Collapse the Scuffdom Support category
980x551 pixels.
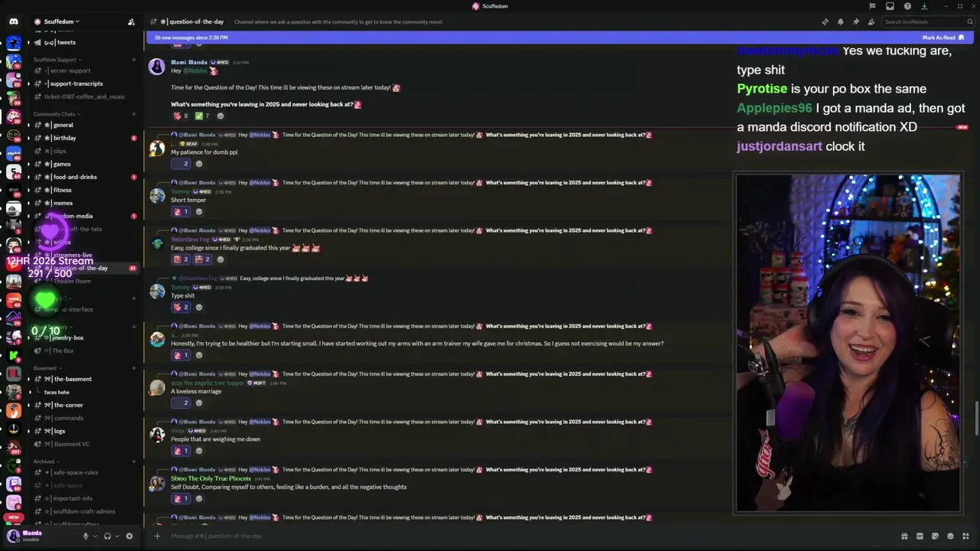point(57,60)
